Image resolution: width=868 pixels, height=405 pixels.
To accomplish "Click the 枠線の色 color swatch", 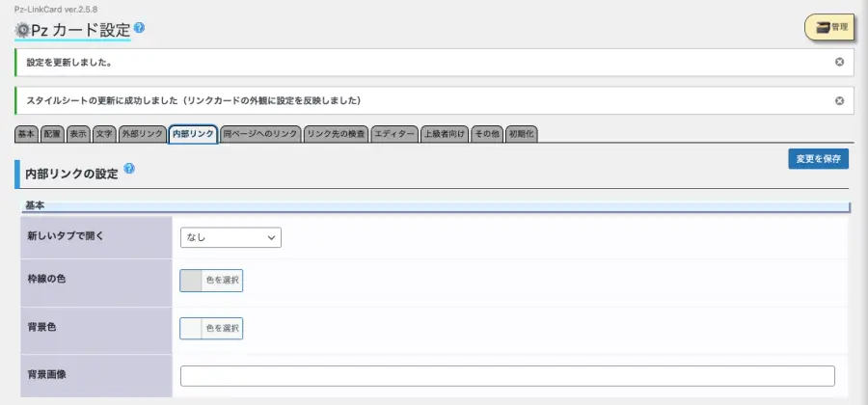I will 191,281.
